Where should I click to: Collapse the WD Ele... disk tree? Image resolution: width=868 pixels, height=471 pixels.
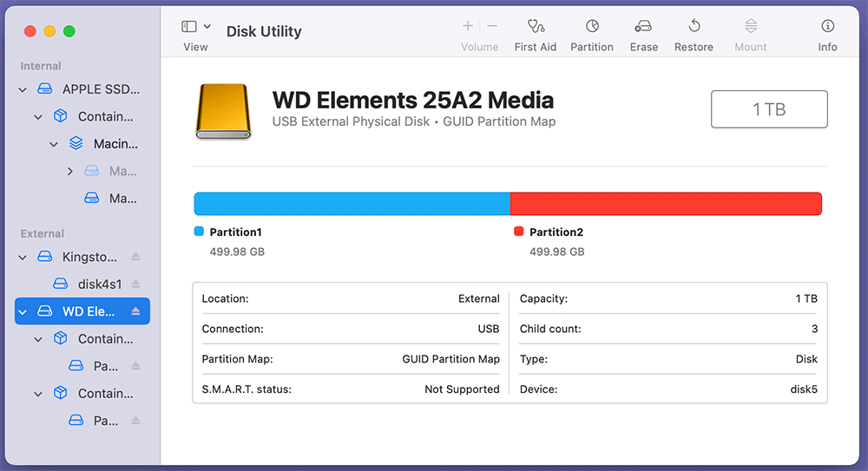click(x=23, y=312)
